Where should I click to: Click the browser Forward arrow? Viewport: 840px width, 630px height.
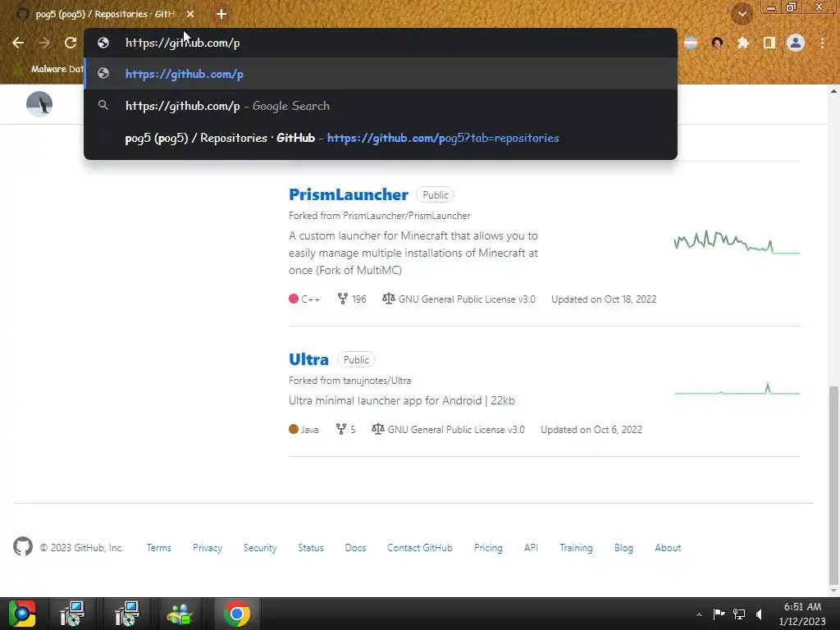(x=44, y=43)
